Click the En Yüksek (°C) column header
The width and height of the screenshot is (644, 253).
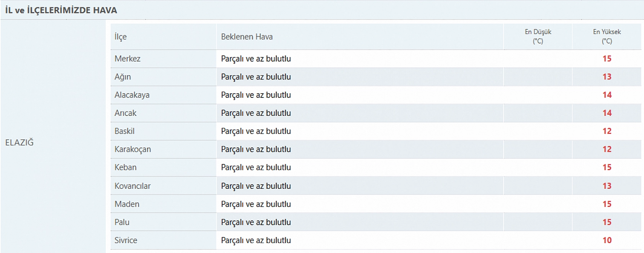click(x=607, y=36)
